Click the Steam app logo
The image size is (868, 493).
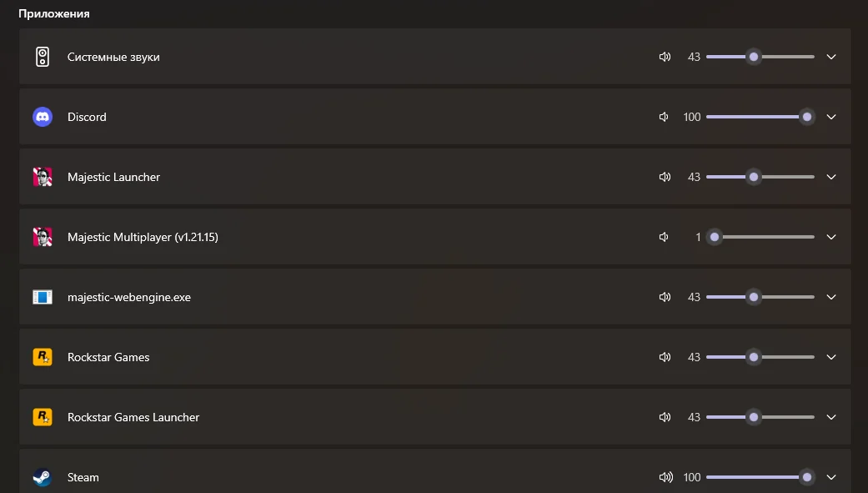pyautogui.click(x=43, y=477)
